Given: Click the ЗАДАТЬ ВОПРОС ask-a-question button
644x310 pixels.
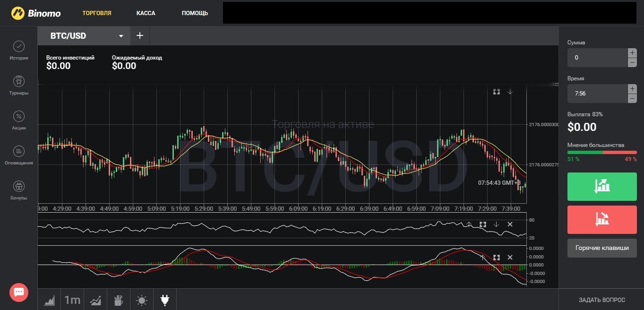Looking at the screenshot, I should (602, 300).
